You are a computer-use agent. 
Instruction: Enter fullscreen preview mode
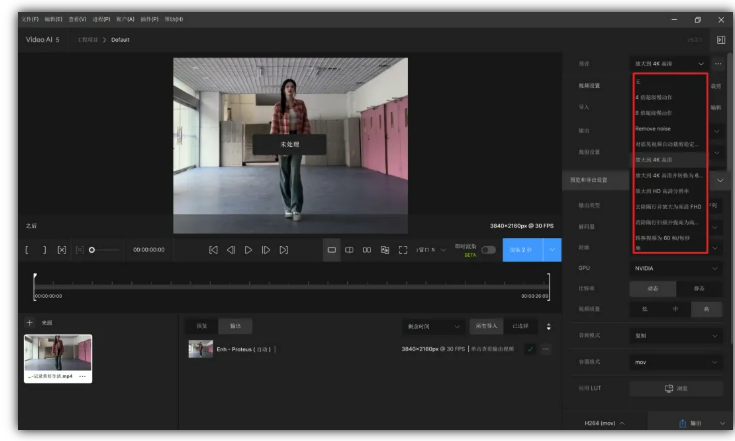point(404,250)
